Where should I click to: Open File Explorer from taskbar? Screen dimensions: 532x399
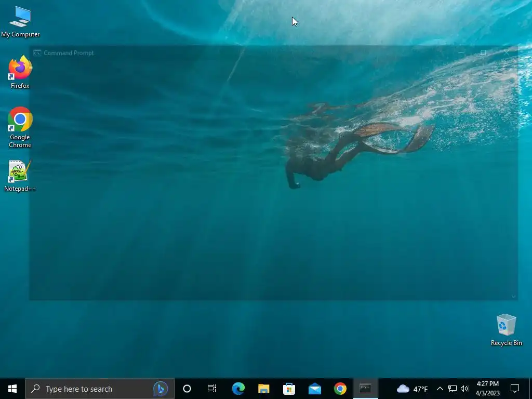(263, 389)
